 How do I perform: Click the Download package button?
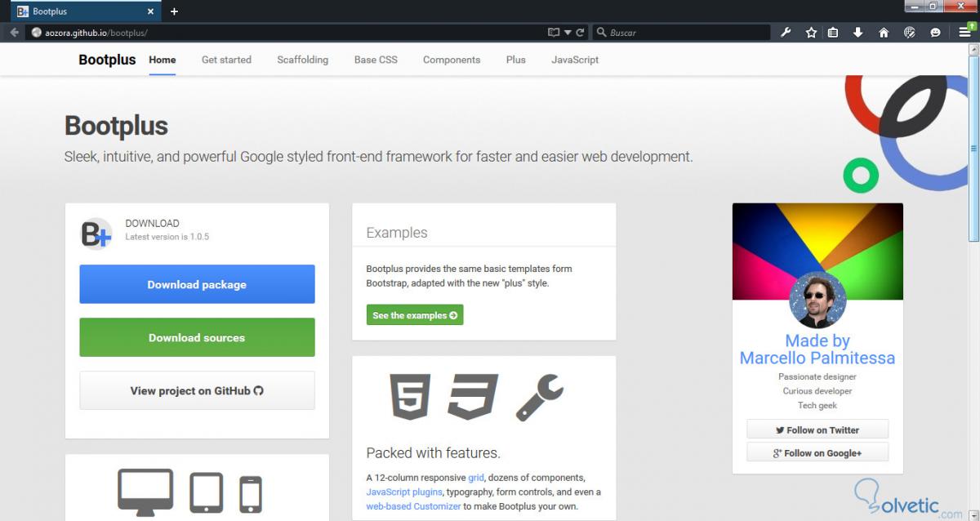click(x=197, y=284)
